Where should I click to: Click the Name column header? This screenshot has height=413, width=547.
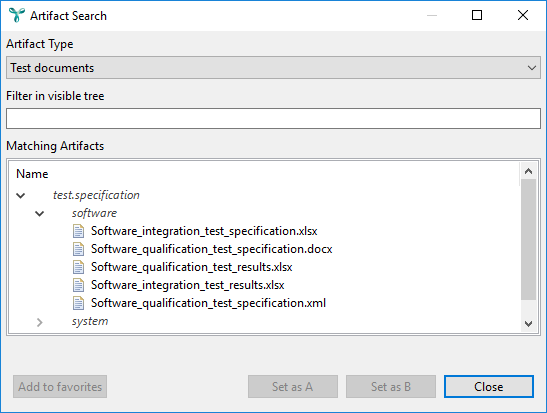32,174
